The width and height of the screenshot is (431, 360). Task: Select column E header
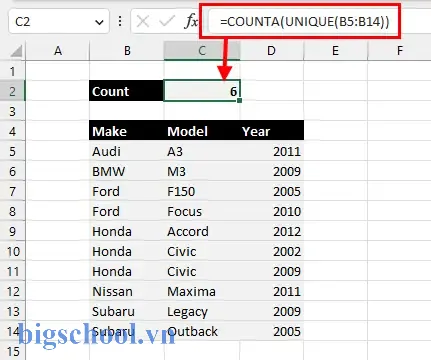pos(335,51)
